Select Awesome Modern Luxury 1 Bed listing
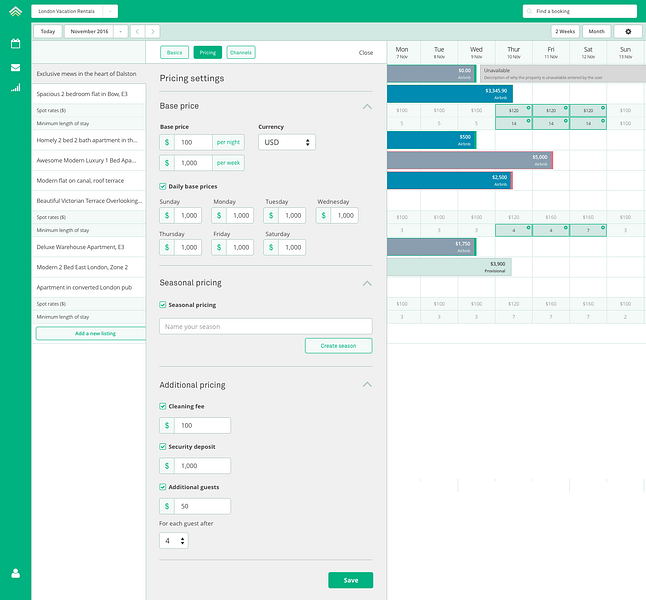Screen dimensions: 646x600 89,160
